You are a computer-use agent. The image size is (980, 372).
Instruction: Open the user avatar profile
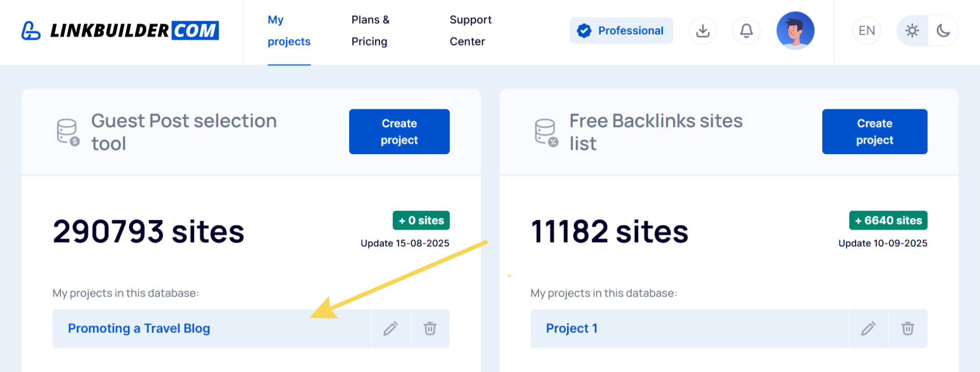[795, 31]
